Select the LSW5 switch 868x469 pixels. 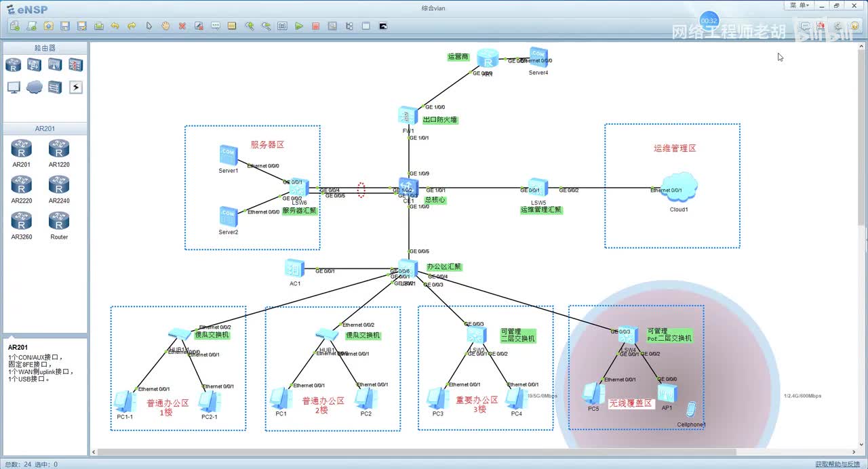point(538,188)
